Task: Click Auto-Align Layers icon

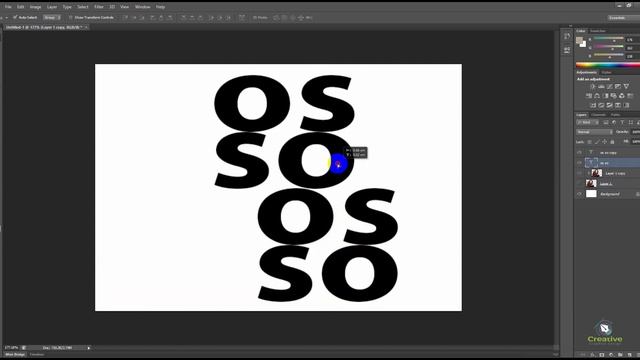Action: tap(242, 18)
